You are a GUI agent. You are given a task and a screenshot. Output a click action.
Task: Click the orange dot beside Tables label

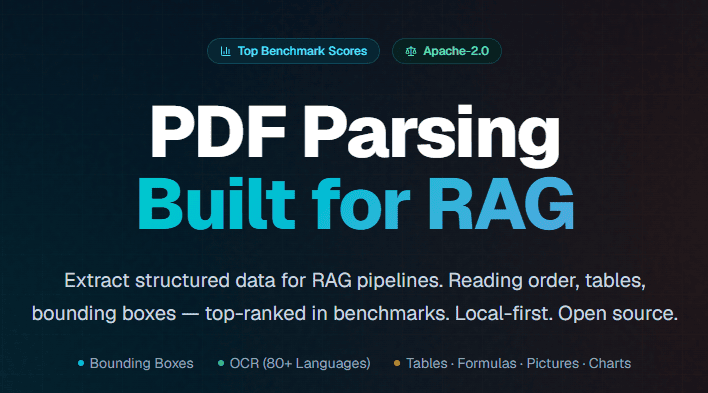tap(397, 363)
